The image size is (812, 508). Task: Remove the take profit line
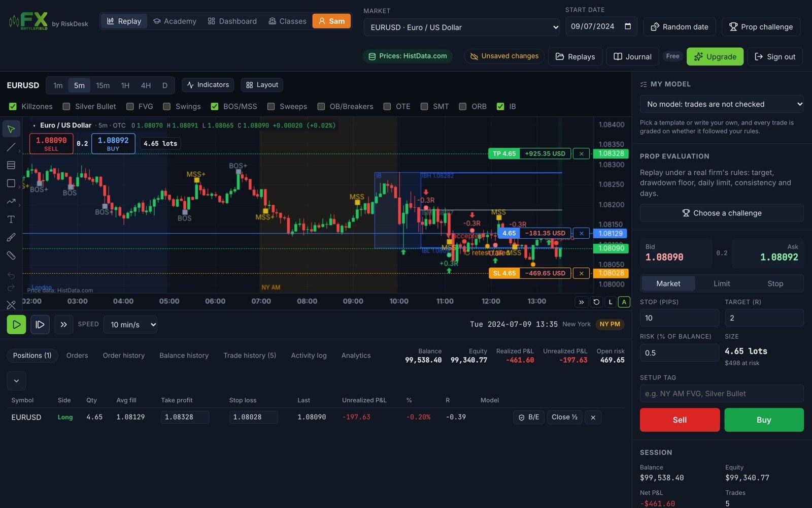tap(581, 153)
